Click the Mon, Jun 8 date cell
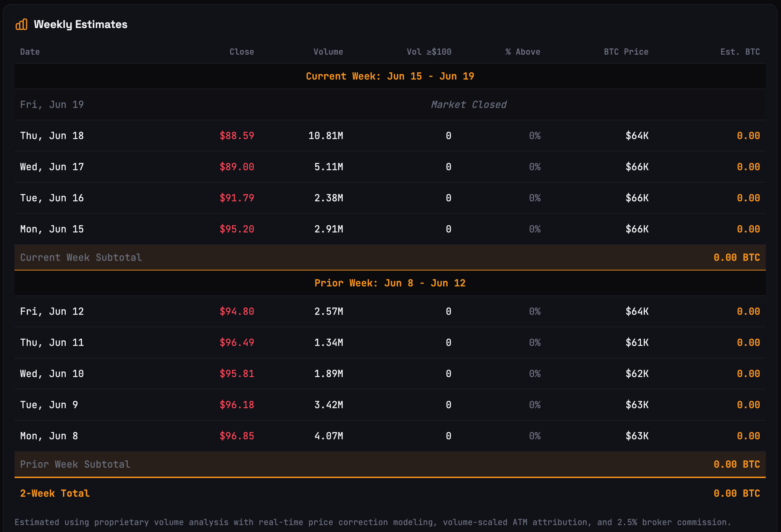This screenshot has height=532, width=781. point(49,436)
